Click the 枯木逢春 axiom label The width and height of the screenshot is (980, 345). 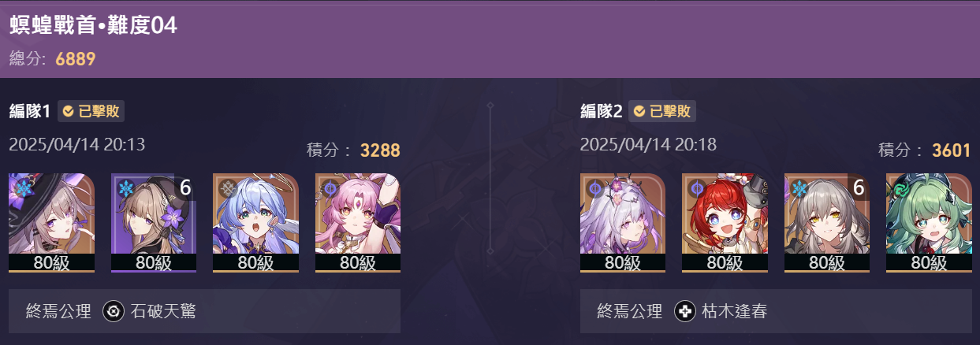pyautogui.click(x=733, y=312)
